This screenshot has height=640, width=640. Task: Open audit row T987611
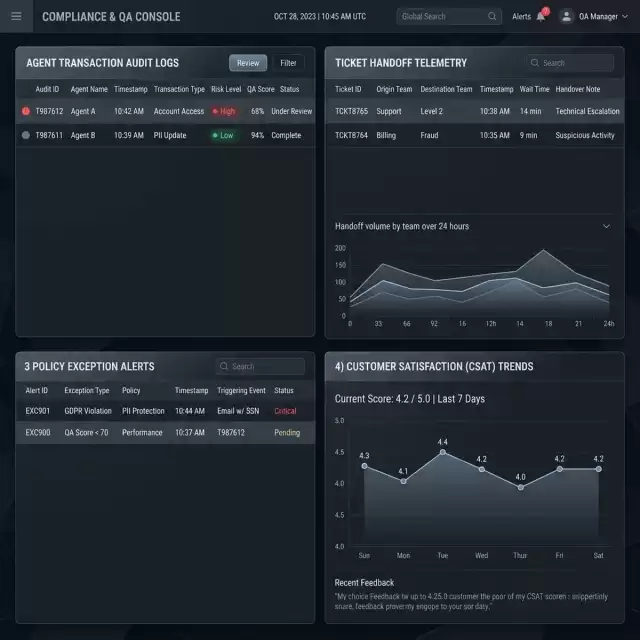(x=165, y=135)
